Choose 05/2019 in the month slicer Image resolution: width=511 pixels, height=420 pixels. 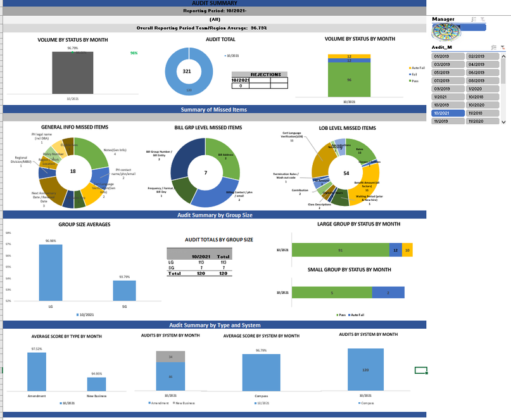[x=448, y=72]
